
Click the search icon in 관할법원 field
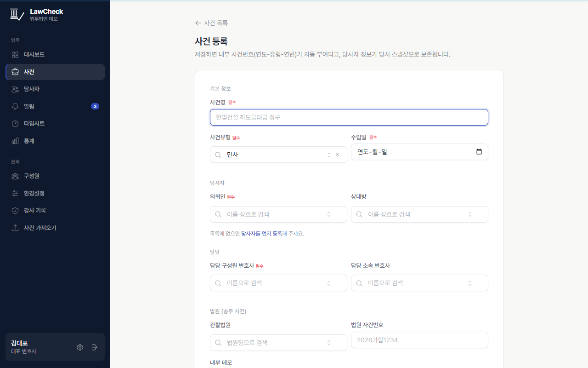[218, 343]
